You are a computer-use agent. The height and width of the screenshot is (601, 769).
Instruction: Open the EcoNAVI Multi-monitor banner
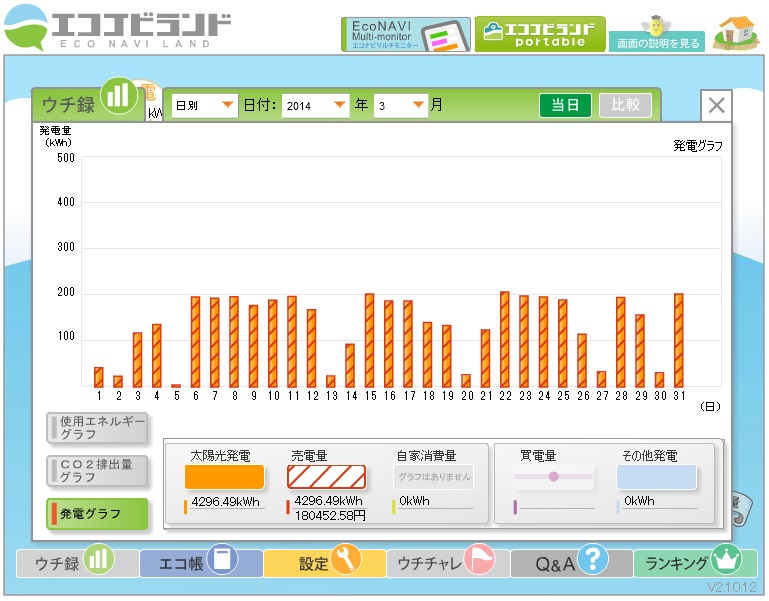[406, 34]
